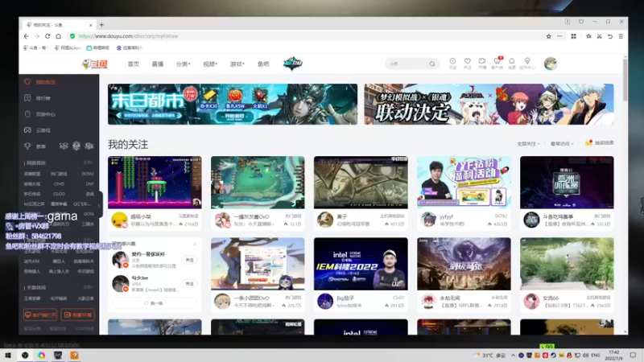Open the 联动决定 collaboration banner

click(489, 105)
